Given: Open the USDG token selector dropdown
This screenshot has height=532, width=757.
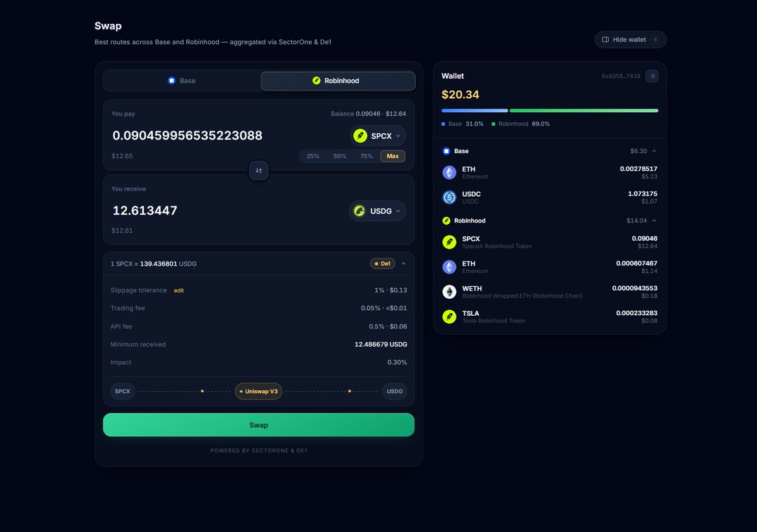Looking at the screenshot, I should [x=377, y=211].
